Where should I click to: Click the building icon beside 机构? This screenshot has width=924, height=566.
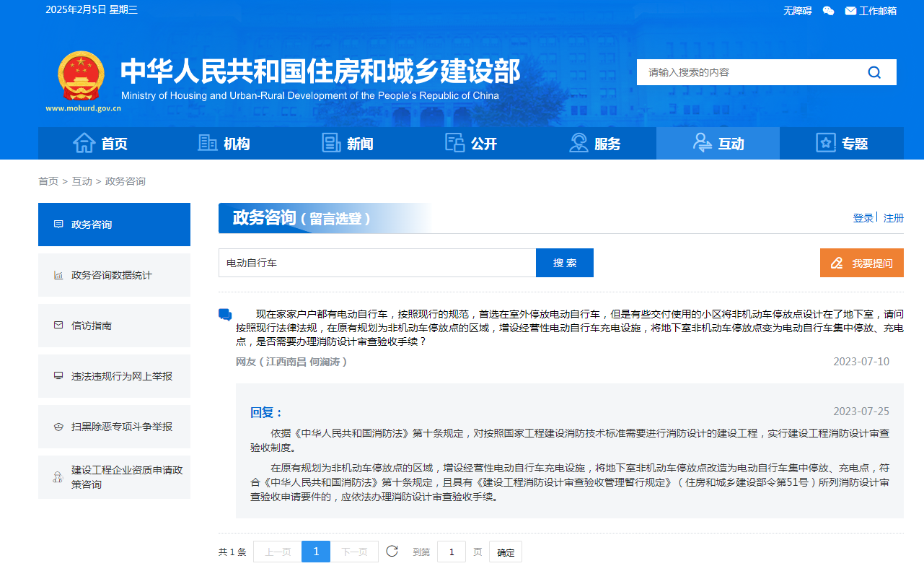[x=208, y=143]
